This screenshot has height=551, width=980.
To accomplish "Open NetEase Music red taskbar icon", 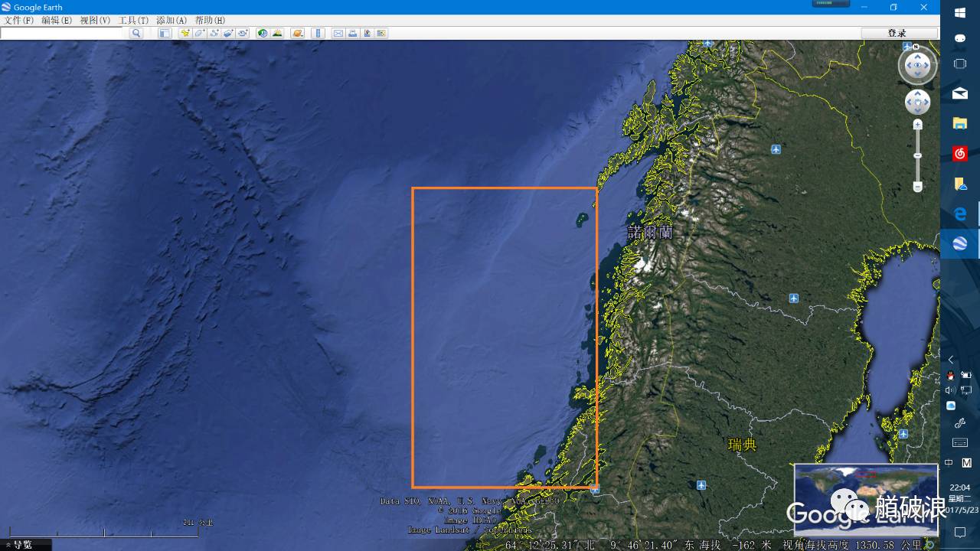I will click(960, 154).
